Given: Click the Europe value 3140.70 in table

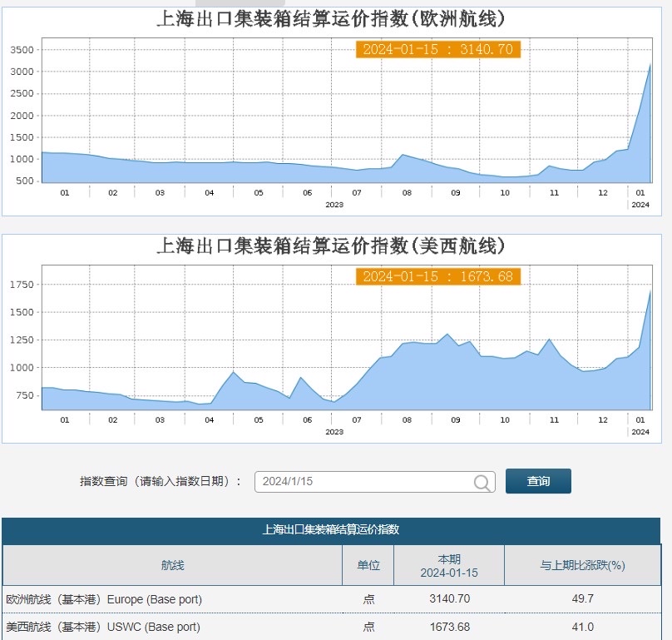Looking at the screenshot, I should tap(450, 598).
